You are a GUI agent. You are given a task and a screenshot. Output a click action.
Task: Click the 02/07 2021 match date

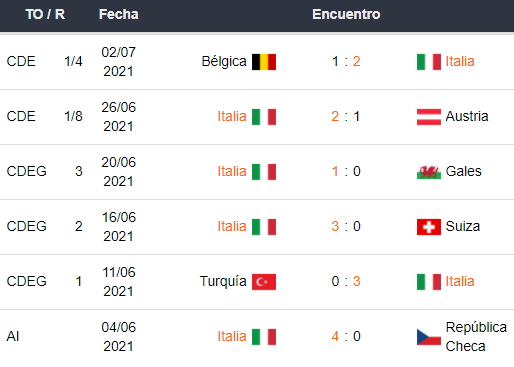tap(119, 62)
